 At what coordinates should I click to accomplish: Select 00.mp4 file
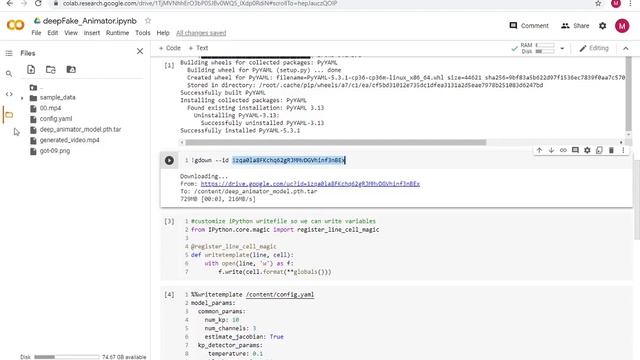50,108
